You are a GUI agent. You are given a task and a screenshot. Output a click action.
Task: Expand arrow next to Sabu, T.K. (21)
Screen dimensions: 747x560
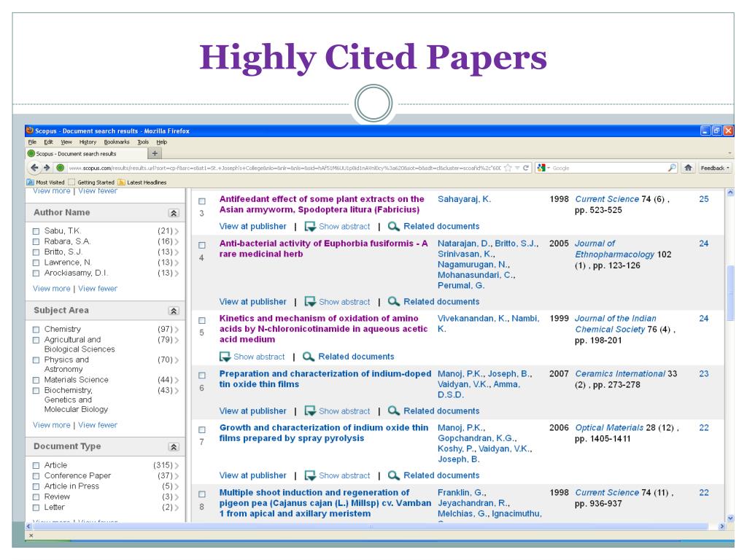pos(177,231)
